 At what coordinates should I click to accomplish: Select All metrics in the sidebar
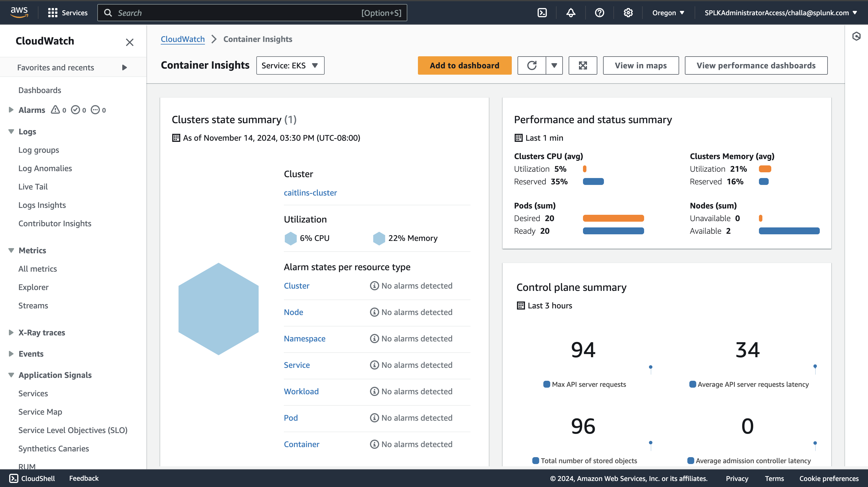pos(37,268)
